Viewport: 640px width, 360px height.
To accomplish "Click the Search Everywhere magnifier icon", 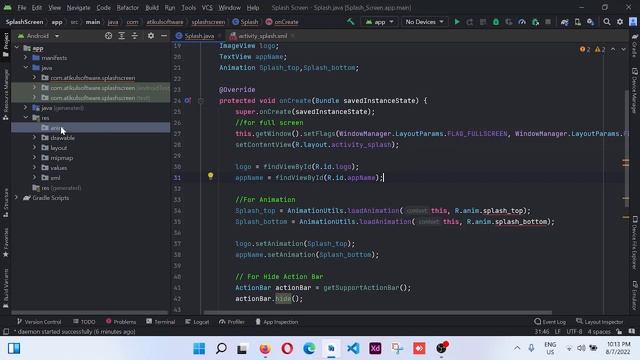I will [x=607, y=22].
